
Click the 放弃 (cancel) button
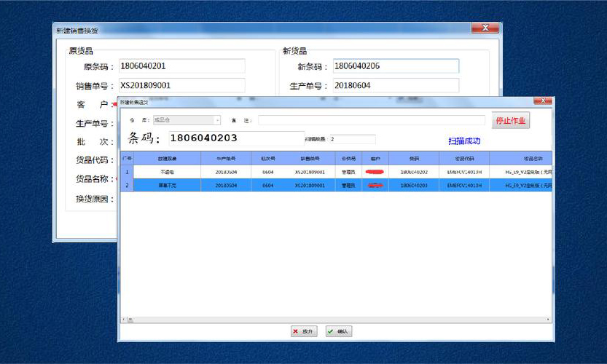click(304, 331)
